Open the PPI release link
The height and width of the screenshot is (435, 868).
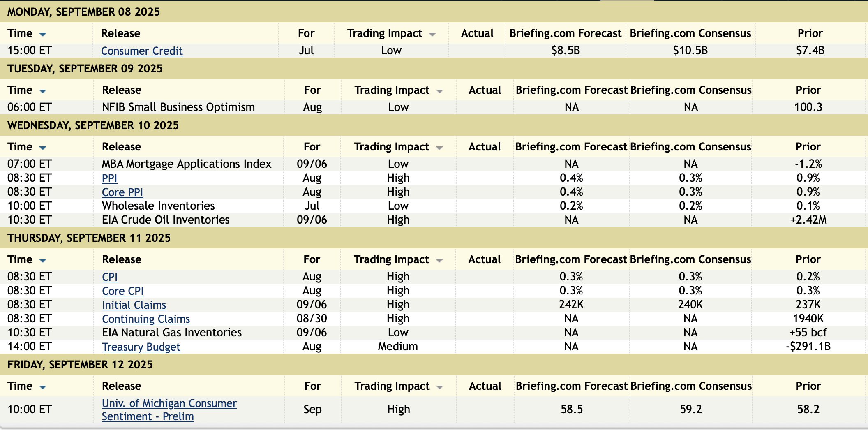(x=110, y=178)
